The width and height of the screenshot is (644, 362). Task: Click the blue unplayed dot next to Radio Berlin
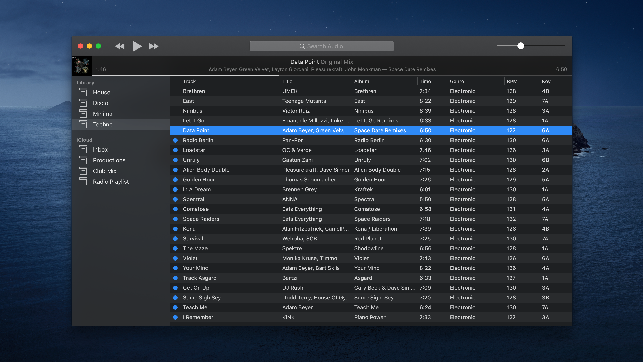[175, 140]
